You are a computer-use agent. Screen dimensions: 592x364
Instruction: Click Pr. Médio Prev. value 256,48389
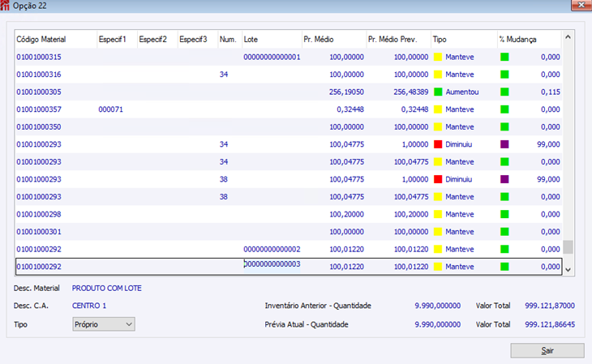[411, 92]
